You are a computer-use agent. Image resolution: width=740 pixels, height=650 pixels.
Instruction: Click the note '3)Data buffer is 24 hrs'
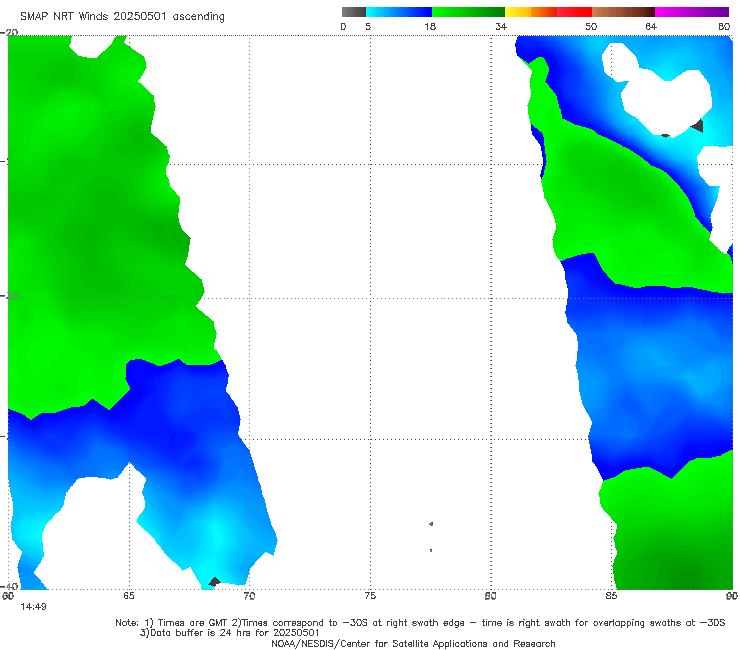(229, 633)
